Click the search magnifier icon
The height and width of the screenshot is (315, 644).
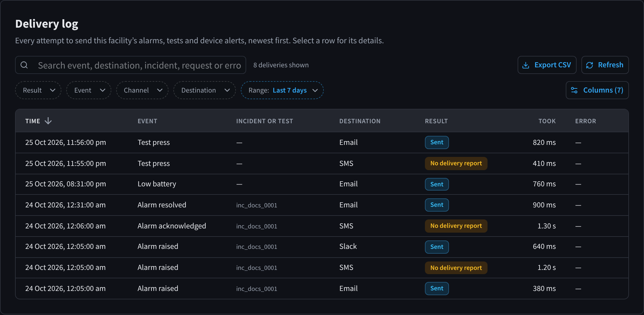click(x=24, y=65)
